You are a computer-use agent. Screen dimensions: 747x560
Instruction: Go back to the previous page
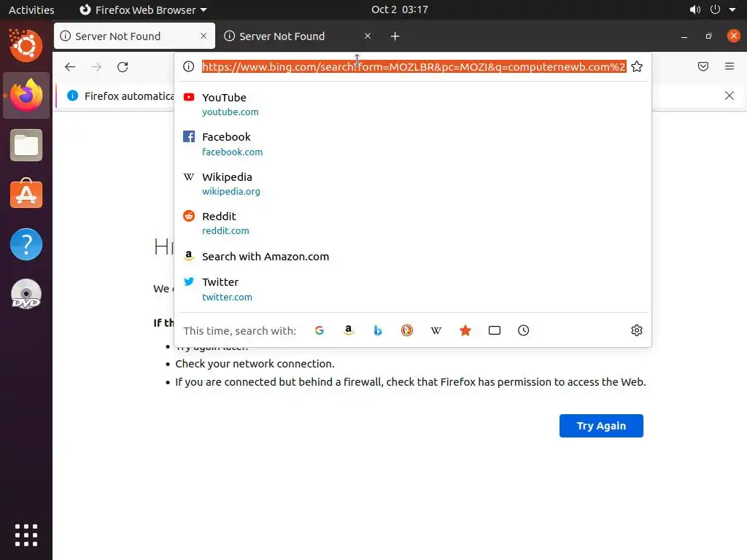pos(70,66)
